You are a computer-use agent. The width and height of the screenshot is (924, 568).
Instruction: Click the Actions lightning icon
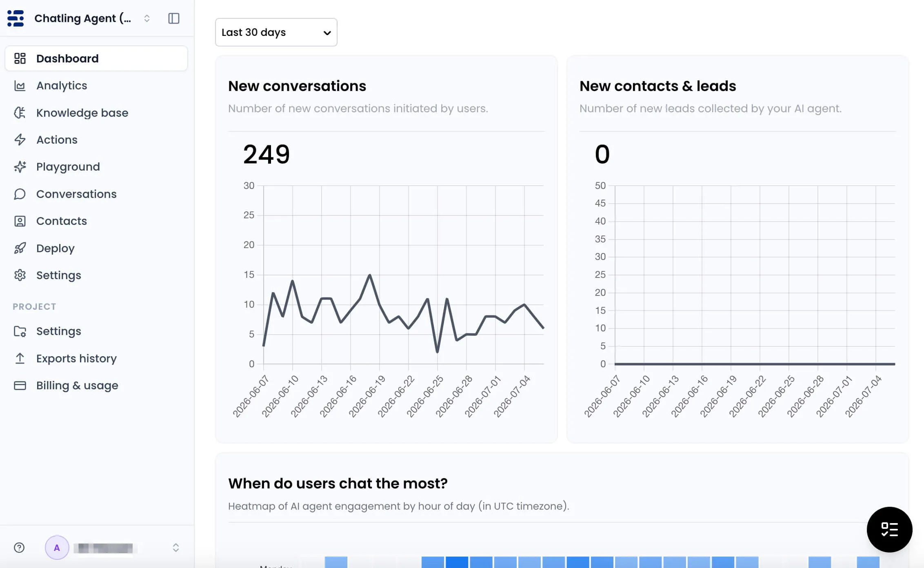tap(20, 140)
